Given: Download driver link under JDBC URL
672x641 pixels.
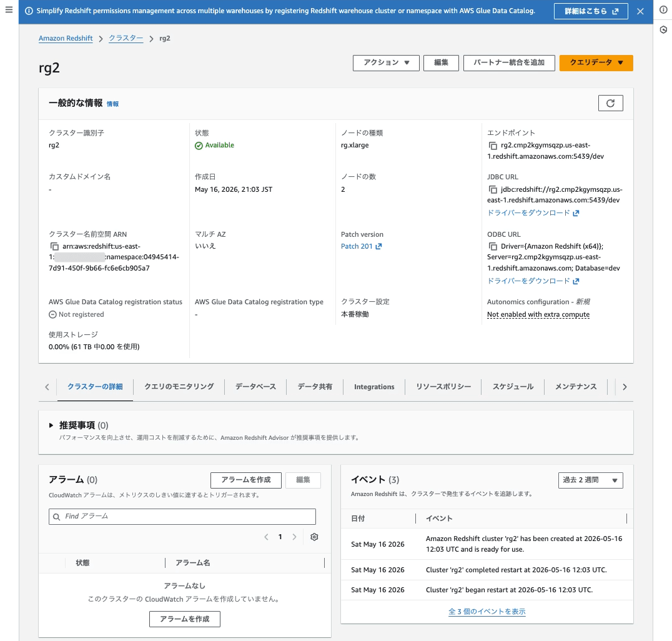Looking at the screenshot, I should [533, 212].
